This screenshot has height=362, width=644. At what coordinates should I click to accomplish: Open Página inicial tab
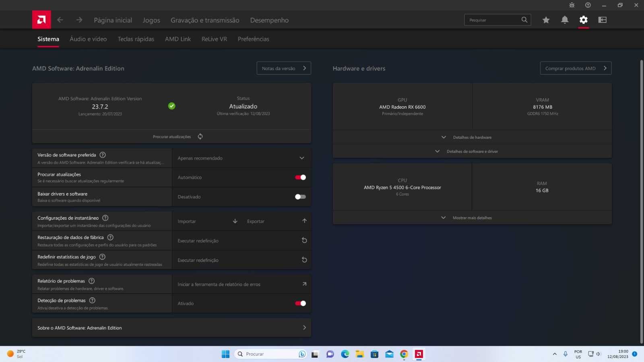[113, 20]
